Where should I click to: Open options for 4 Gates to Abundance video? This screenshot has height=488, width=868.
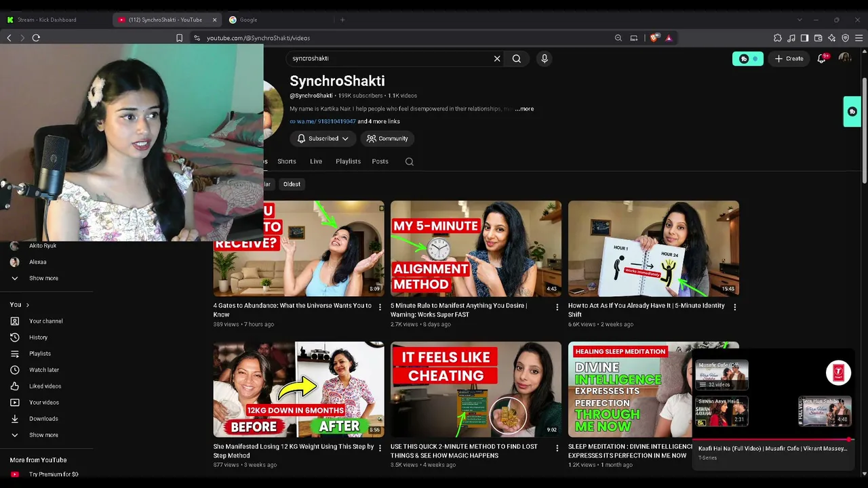(380, 308)
